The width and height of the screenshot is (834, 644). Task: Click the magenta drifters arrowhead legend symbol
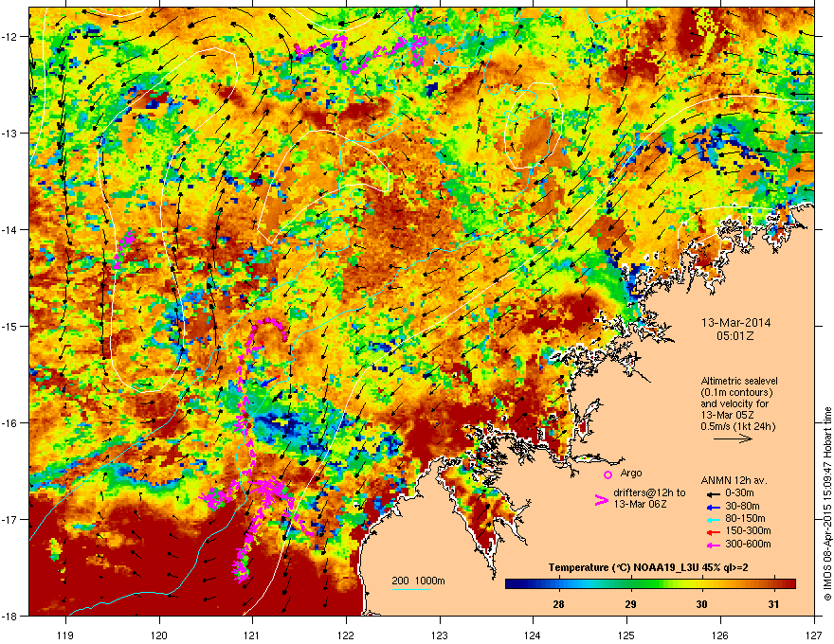[x=601, y=501]
